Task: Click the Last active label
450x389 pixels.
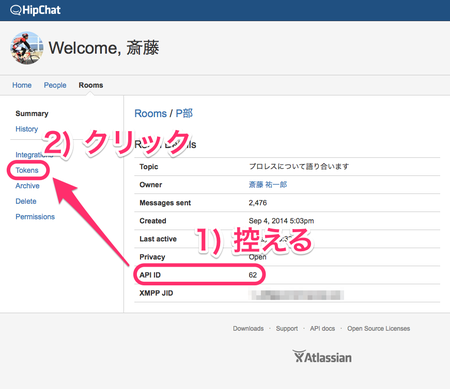Action: [158, 239]
